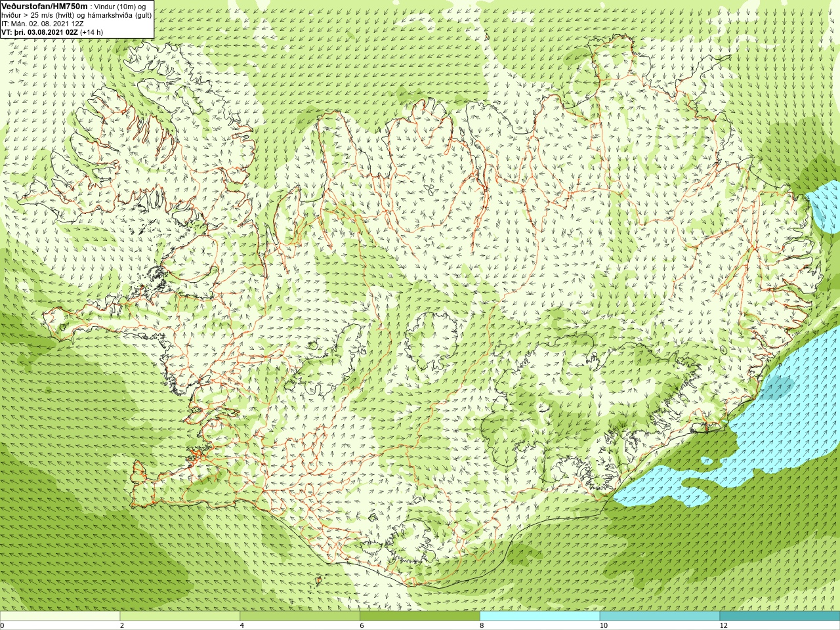Click the teal legend swatch above 12
This screenshot has width=840, height=630.
coord(780,616)
